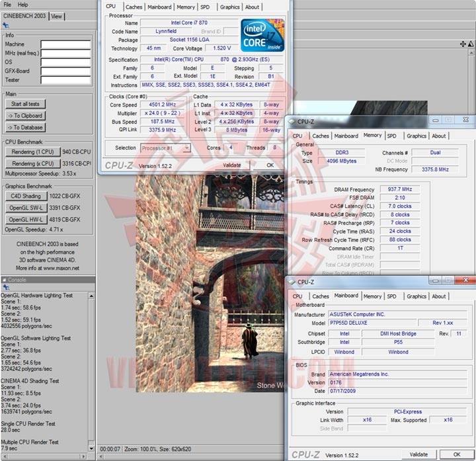
Task: Click the CPU-Z icon in Memory window title bar
Action: [x=292, y=122]
